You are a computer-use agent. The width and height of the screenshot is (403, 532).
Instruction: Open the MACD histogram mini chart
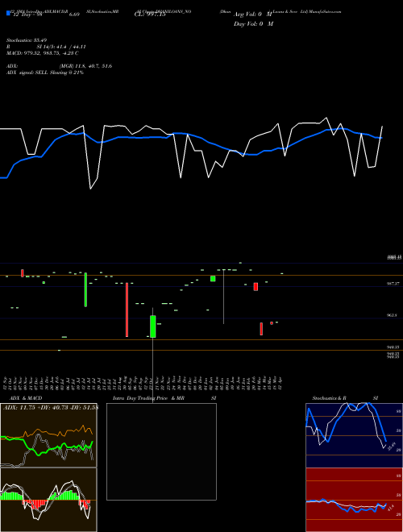coord(48,500)
